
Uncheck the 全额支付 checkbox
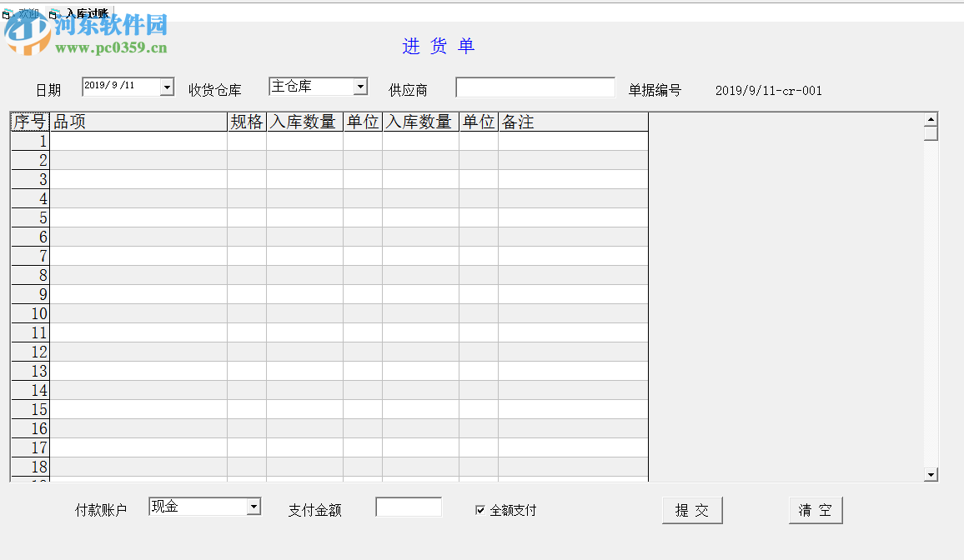(479, 509)
